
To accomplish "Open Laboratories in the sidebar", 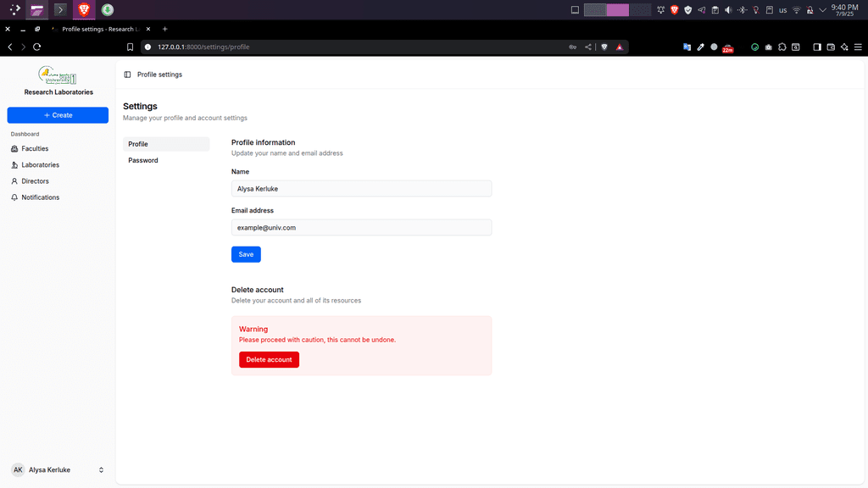I will pos(58,165).
